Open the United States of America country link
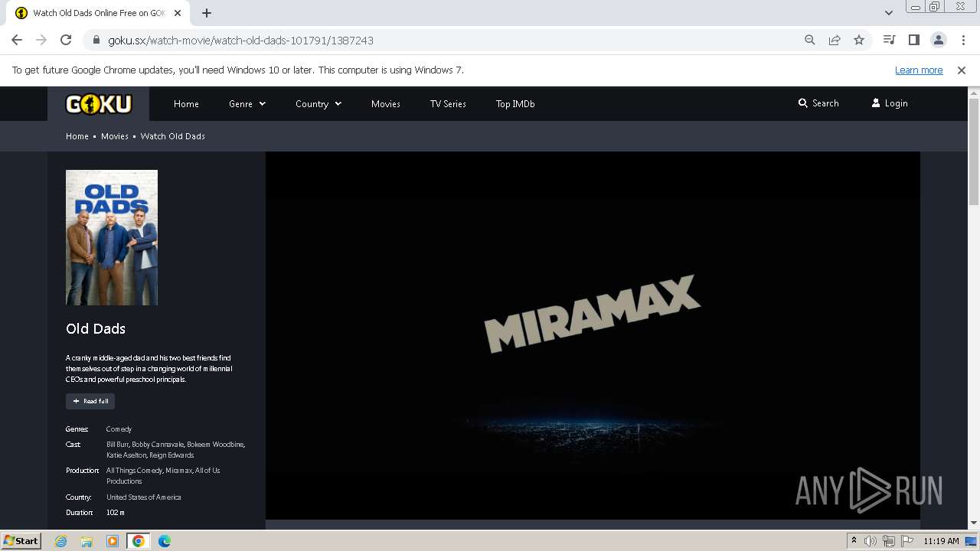980x551 pixels. [x=144, y=497]
